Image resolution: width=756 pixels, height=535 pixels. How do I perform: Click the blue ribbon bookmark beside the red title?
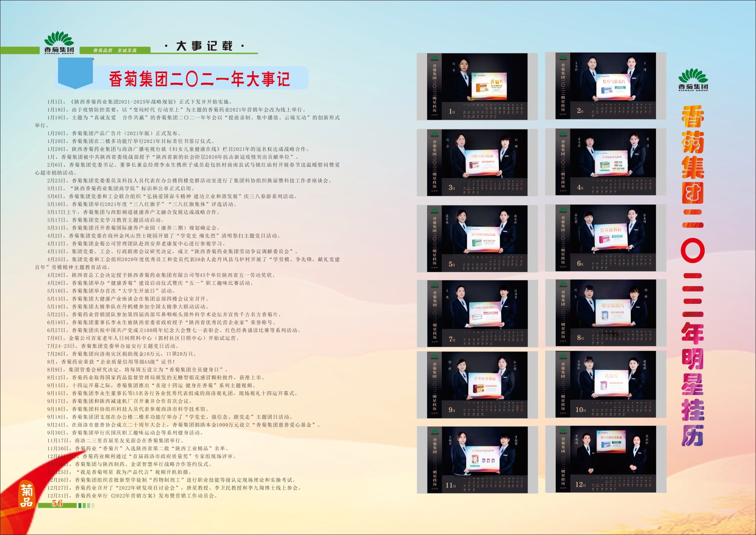pos(76,73)
